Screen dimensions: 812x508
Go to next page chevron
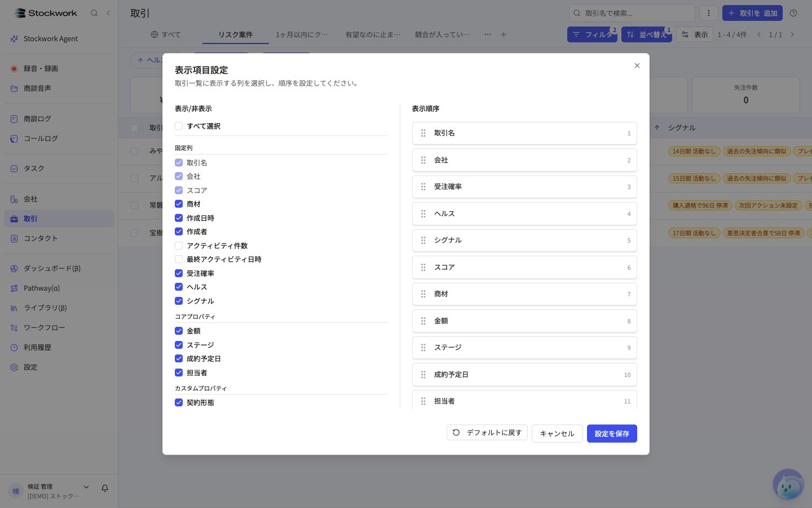click(x=792, y=34)
